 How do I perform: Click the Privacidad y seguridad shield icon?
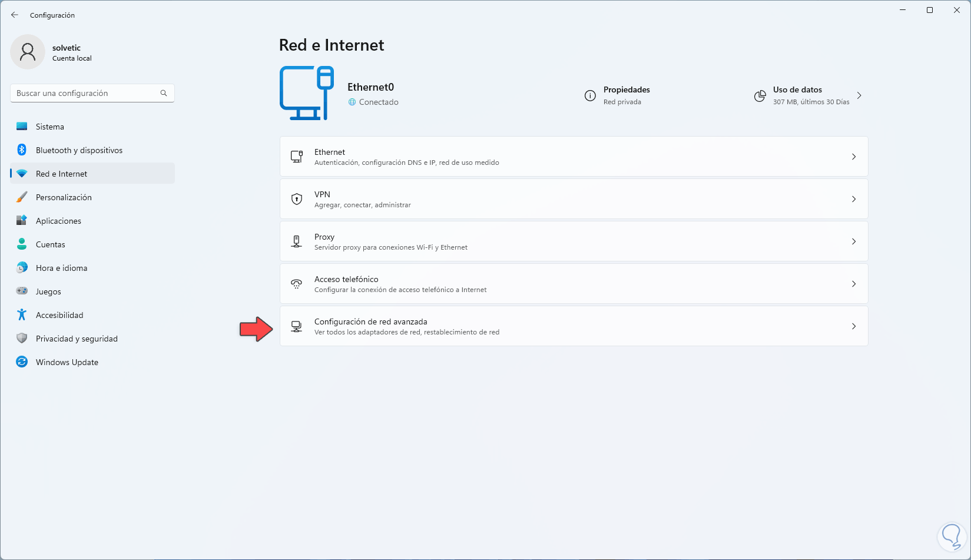coord(22,339)
